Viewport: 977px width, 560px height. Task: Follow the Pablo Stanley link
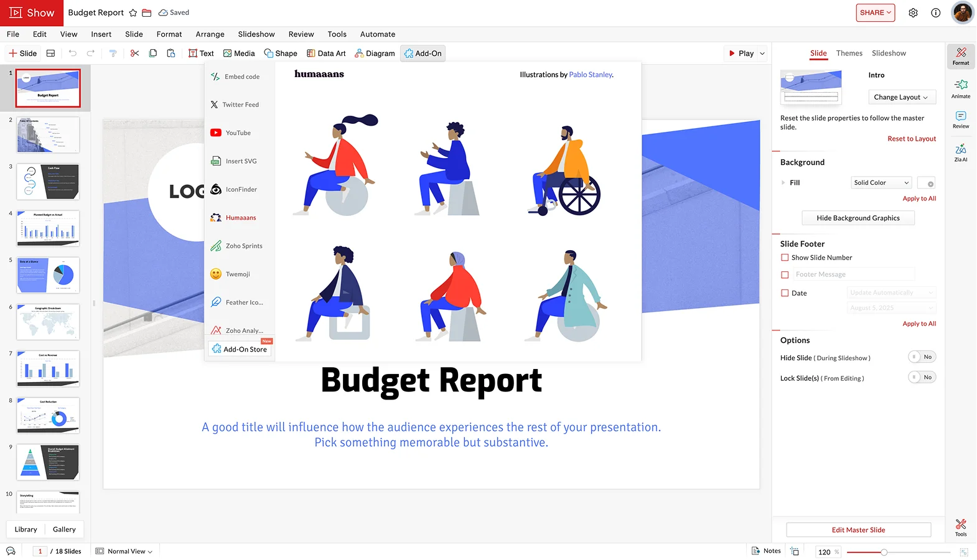(x=591, y=75)
